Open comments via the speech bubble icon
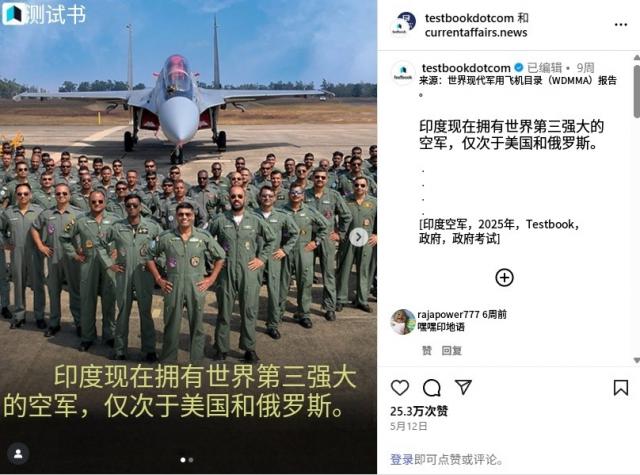This screenshot has width=640, height=475. (431, 388)
